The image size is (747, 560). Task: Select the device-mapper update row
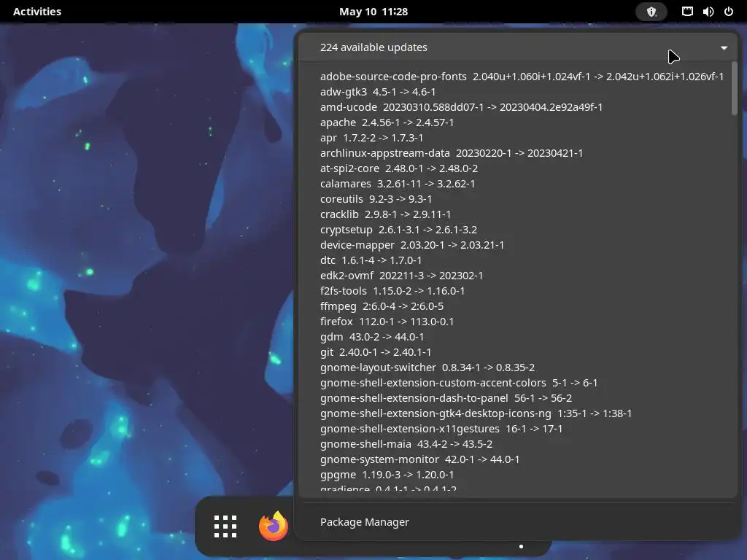click(x=412, y=245)
